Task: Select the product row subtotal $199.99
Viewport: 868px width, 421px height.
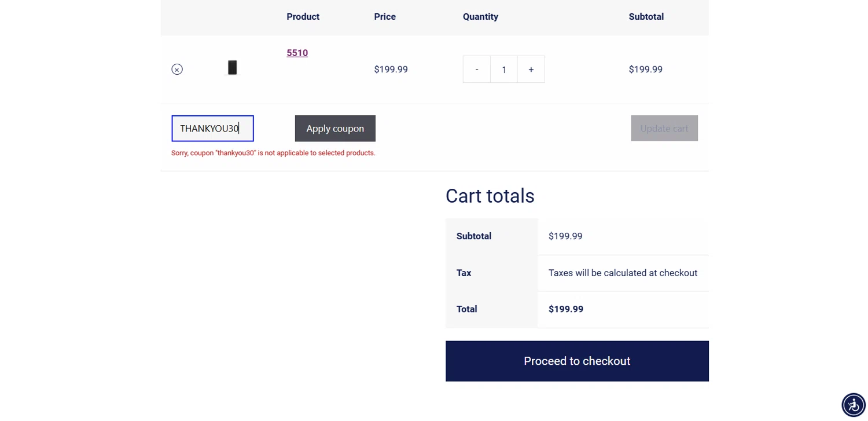Action: [x=645, y=69]
